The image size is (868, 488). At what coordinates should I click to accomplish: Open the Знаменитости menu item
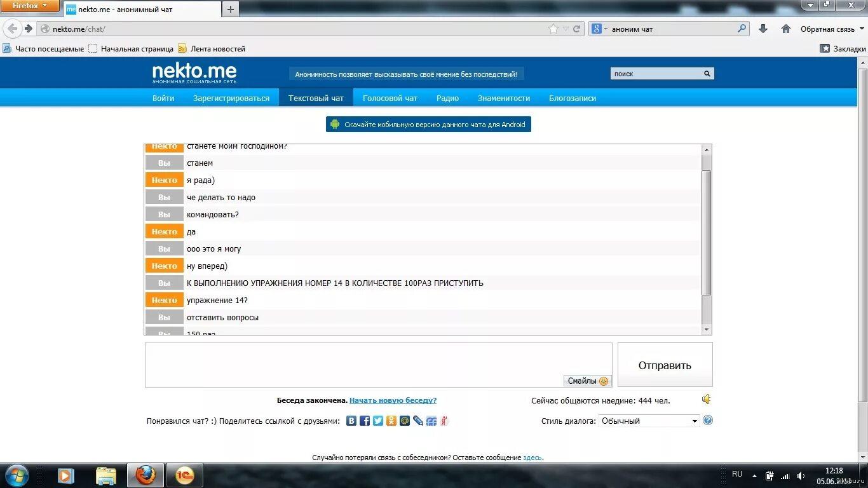tap(504, 98)
